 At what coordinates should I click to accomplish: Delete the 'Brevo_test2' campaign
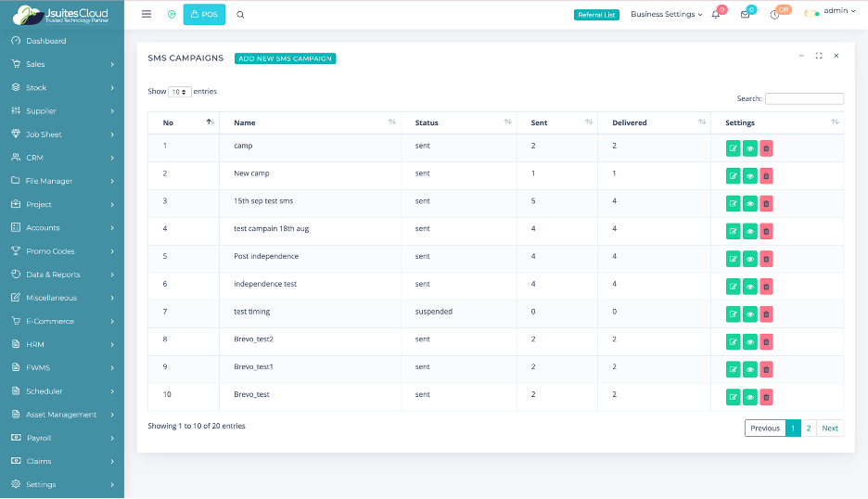click(x=766, y=341)
